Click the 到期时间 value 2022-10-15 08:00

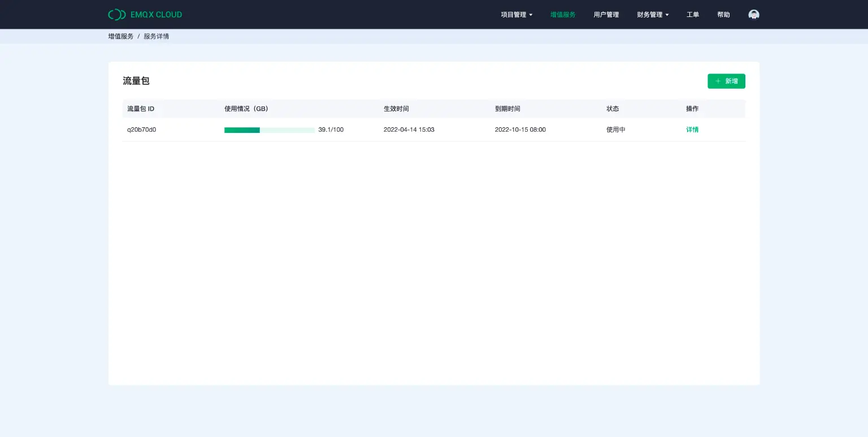coord(520,129)
